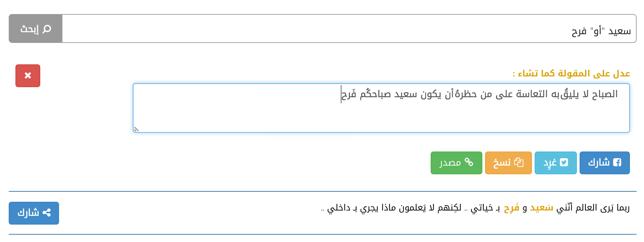This screenshot has height=242, width=644.
Task: Click the Twitter bird icon
Action: pyautogui.click(x=564, y=163)
